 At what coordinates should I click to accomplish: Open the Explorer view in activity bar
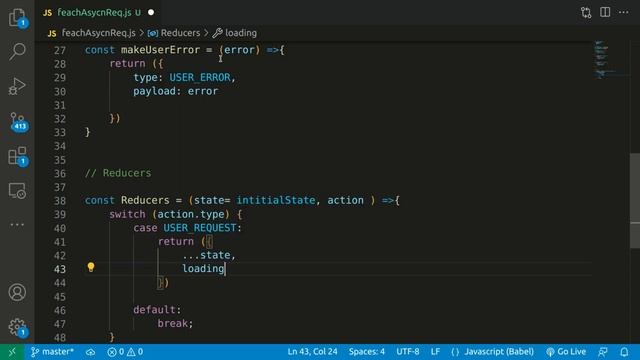(17, 18)
